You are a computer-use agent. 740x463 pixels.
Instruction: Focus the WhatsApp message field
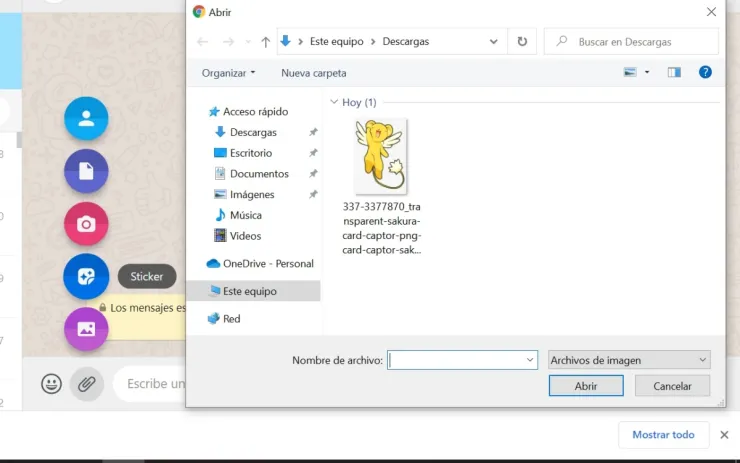pos(150,384)
